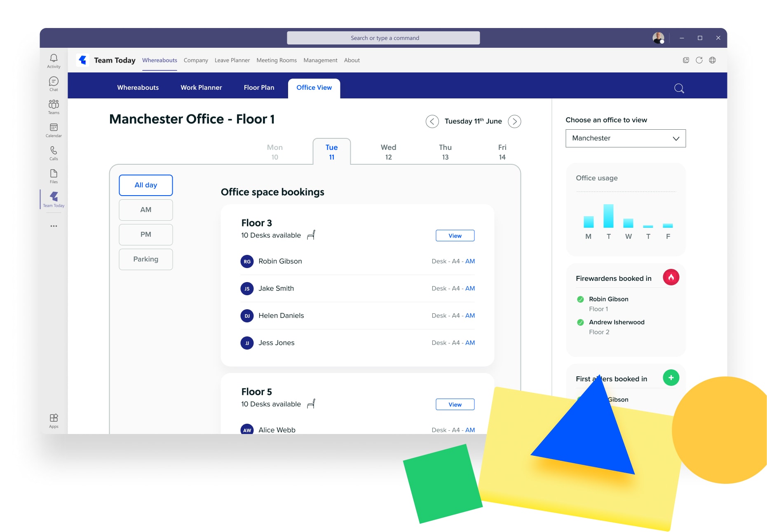Click the pop-out icon in header

pos(686,60)
